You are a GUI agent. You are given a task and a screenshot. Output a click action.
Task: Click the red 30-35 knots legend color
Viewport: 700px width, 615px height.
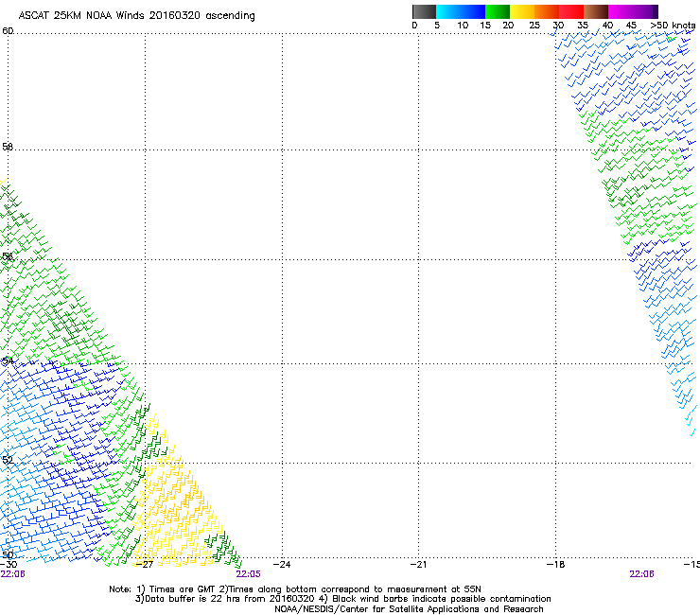pos(571,11)
